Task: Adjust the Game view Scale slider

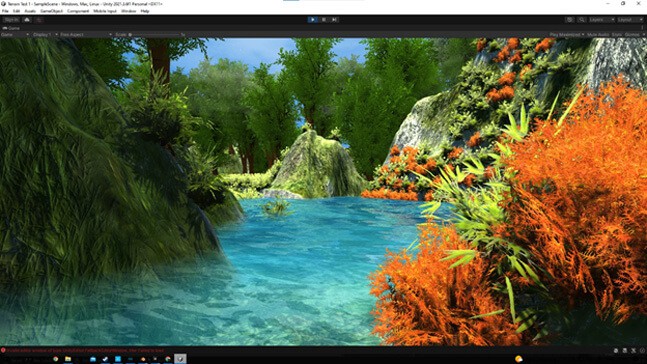Action: tap(155, 35)
